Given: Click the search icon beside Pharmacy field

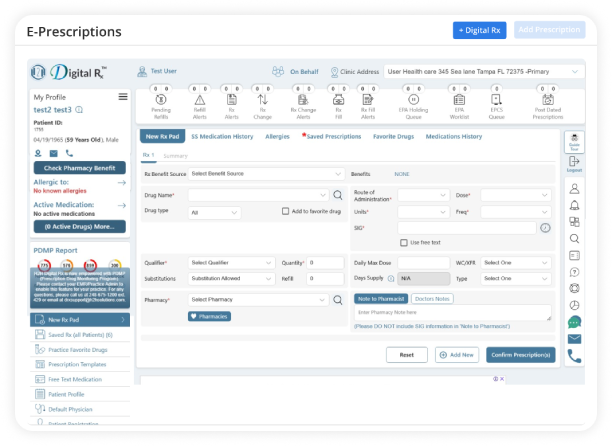Looking at the screenshot, I should pos(338,299).
